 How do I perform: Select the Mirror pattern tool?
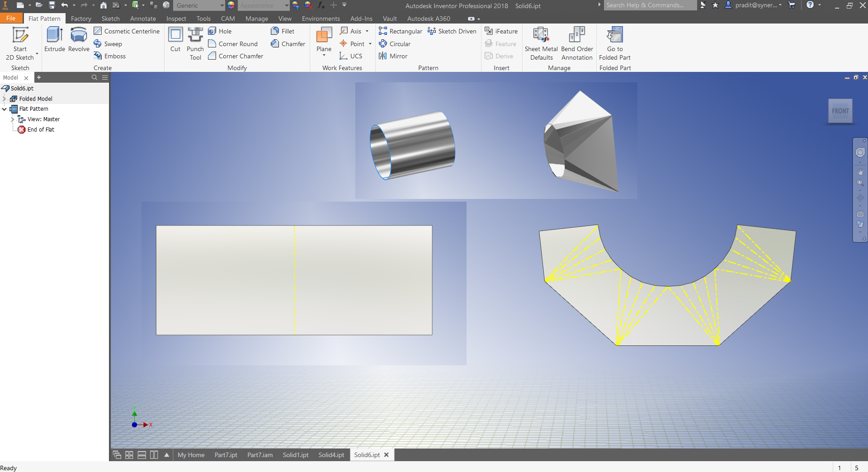pyautogui.click(x=393, y=56)
